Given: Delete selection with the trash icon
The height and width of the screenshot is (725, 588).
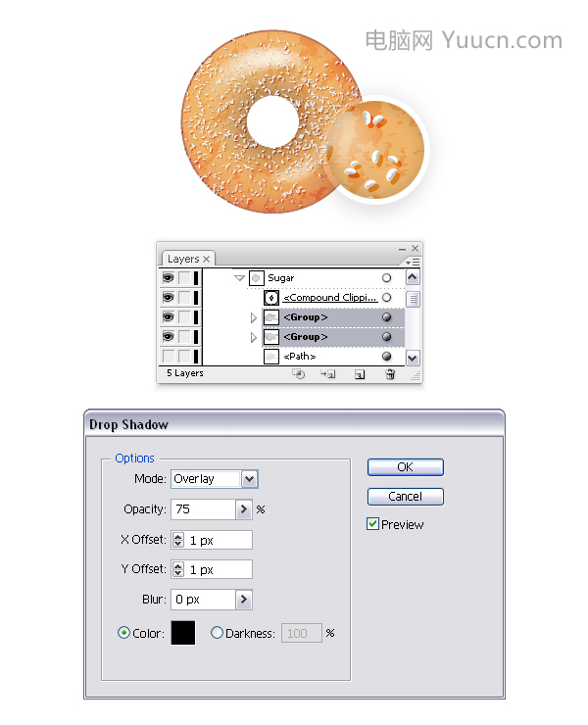Looking at the screenshot, I should pyautogui.click(x=390, y=374).
